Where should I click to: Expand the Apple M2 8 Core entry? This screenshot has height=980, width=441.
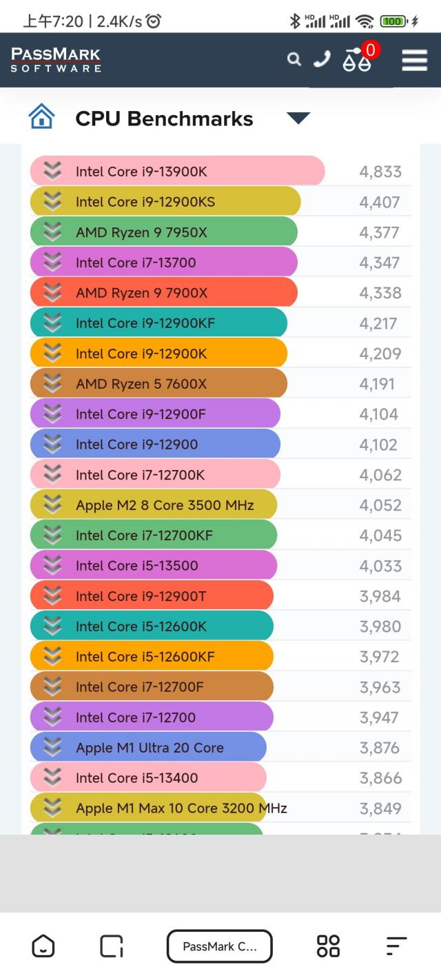52,504
